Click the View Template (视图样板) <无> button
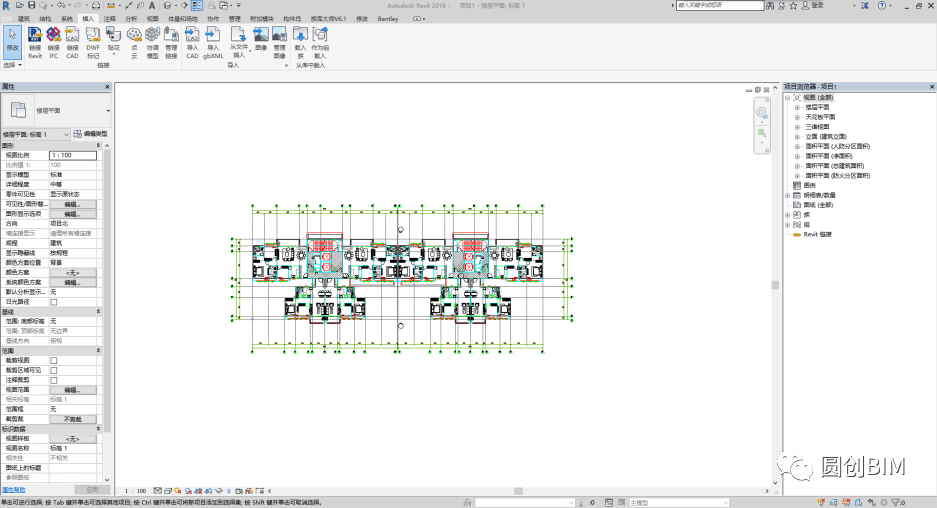937x508 pixels. click(x=72, y=439)
